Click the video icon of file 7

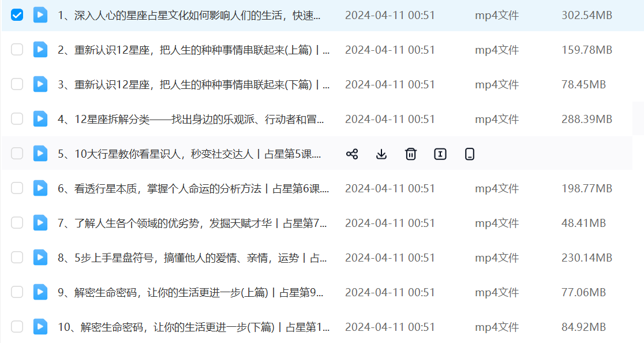pos(40,223)
